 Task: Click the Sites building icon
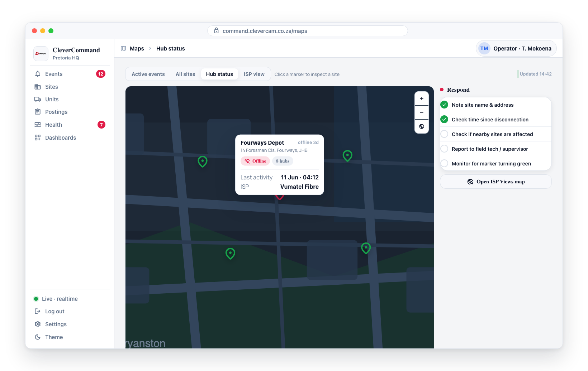click(x=38, y=87)
